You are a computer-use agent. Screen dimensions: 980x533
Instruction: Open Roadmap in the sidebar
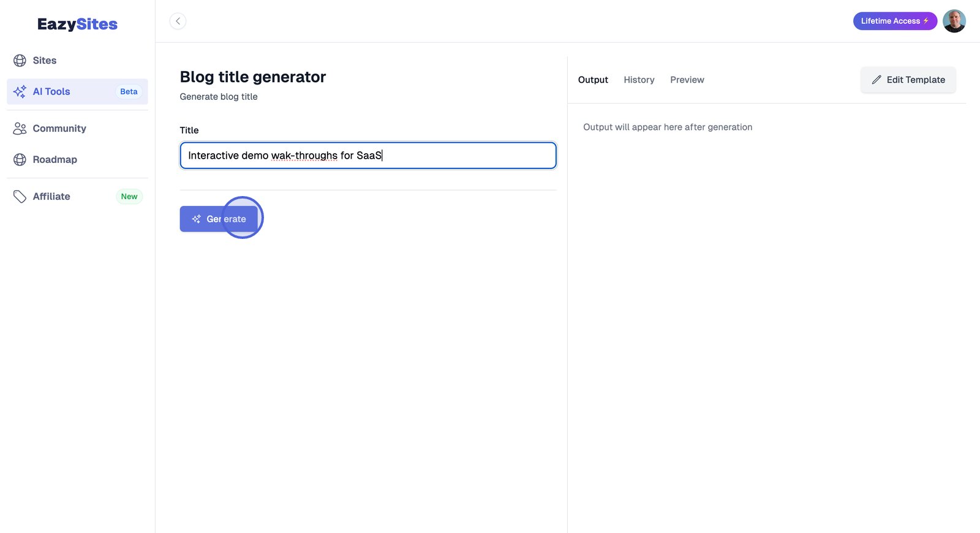55,160
